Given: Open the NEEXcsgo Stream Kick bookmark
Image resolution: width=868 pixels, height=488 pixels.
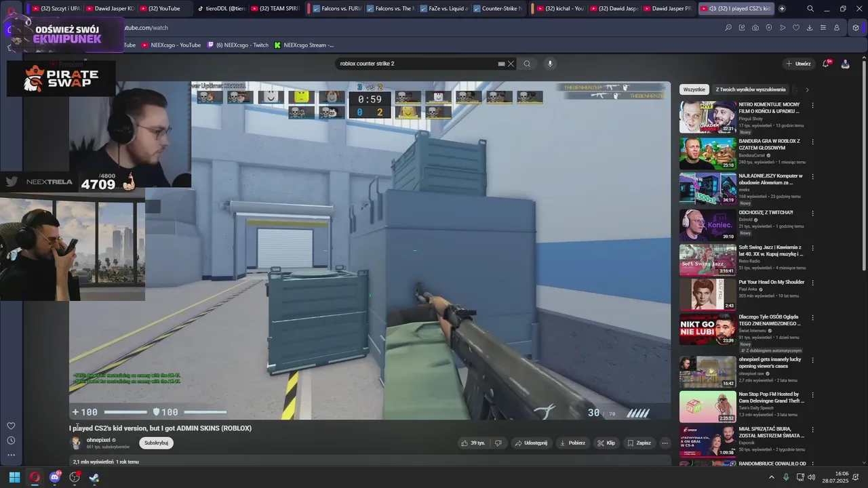Looking at the screenshot, I should click(304, 45).
